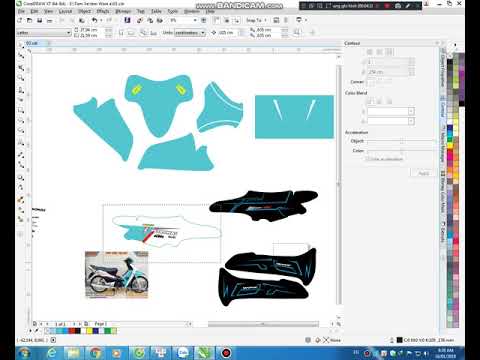480x360 pixels.
Task: Select the Rectangle tool
Action: point(21,110)
